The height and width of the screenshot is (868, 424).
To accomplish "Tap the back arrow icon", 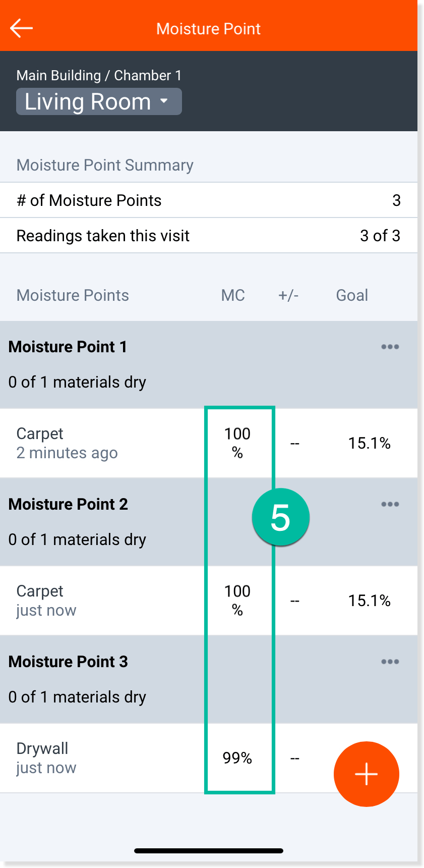I will coord(21,28).
